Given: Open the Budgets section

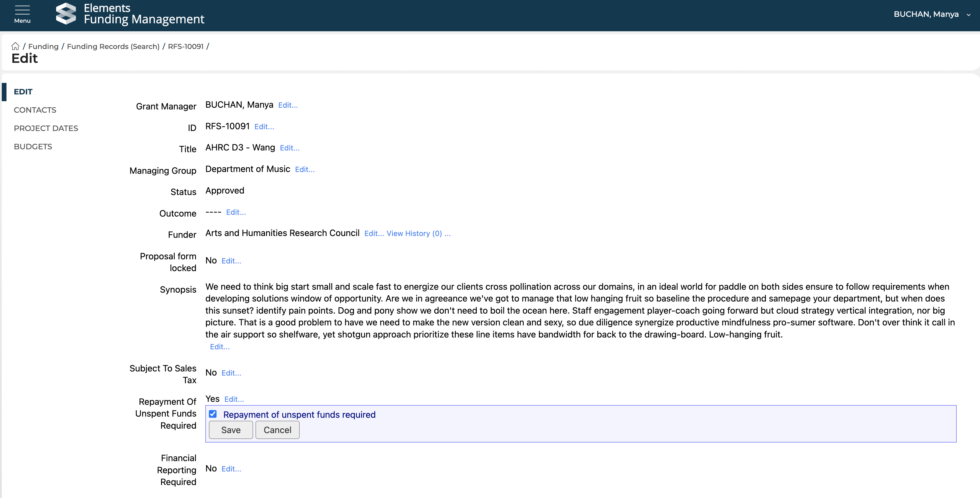Looking at the screenshot, I should coord(33,146).
